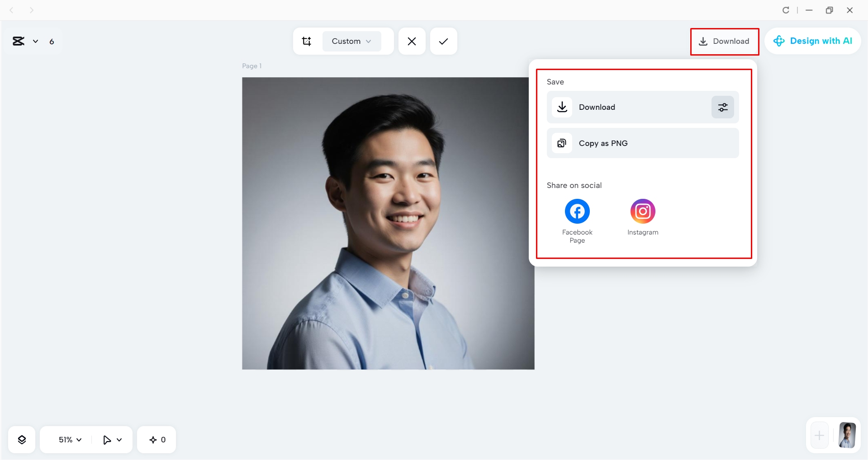868x460 pixels.
Task: Add a new page with plus button
Action: (x=819, y=436)
